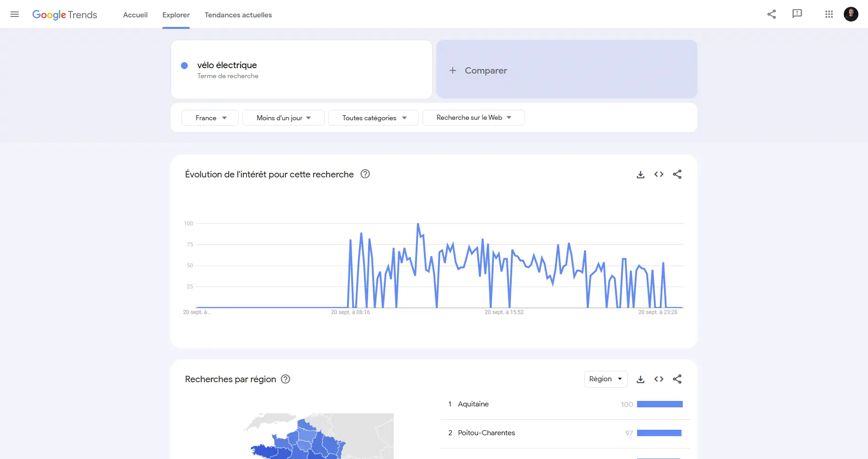Viewport: 868px width, 459px height.
Task: Embed the Recherches par région widget
Action: pyautogui.click(x=659, y=379)
